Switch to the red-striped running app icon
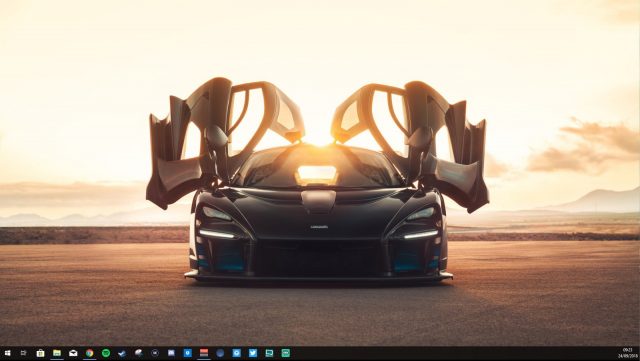 204,353
